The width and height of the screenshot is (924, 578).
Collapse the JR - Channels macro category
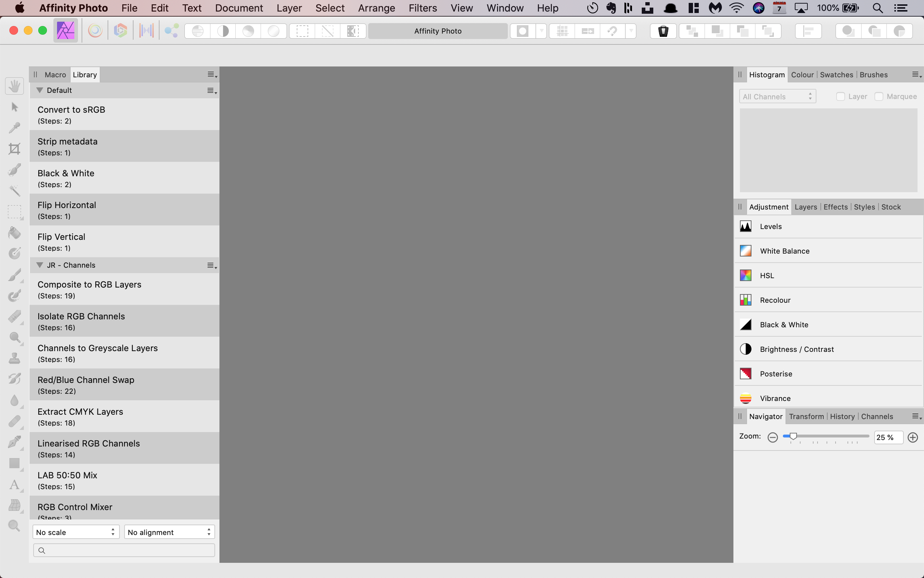(x=40, y=265)
